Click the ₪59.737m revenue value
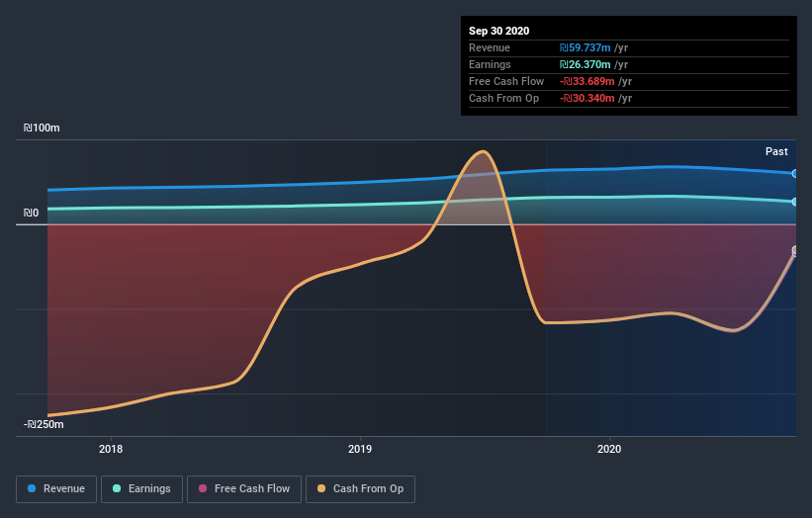Screen dimensions: 812x518 tap(585, 47)
